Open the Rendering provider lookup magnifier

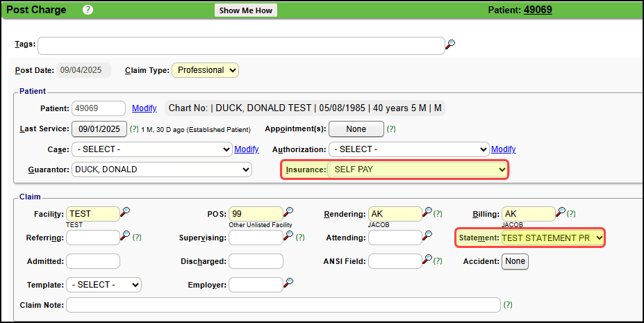coord(427,213)
